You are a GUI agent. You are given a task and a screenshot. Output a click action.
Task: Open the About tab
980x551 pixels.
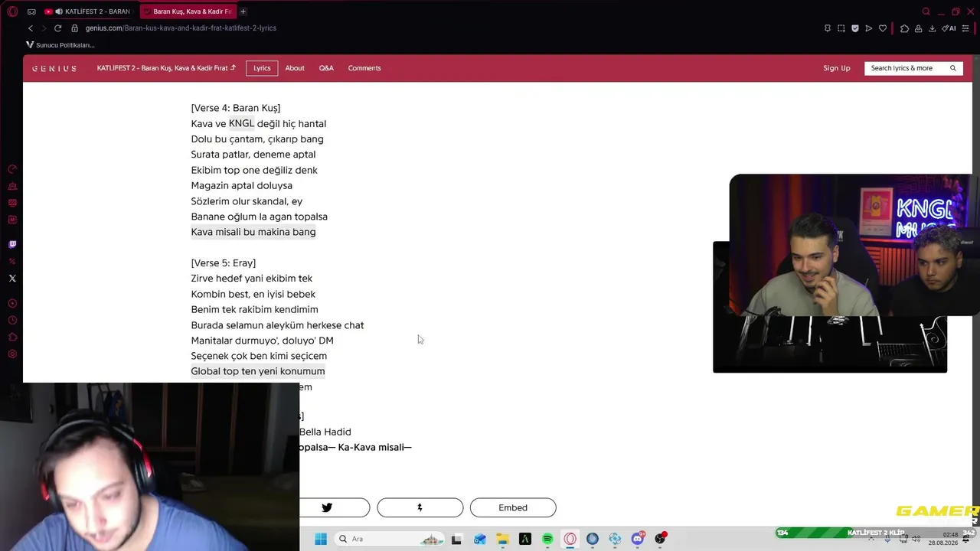[x=295, y=68]
